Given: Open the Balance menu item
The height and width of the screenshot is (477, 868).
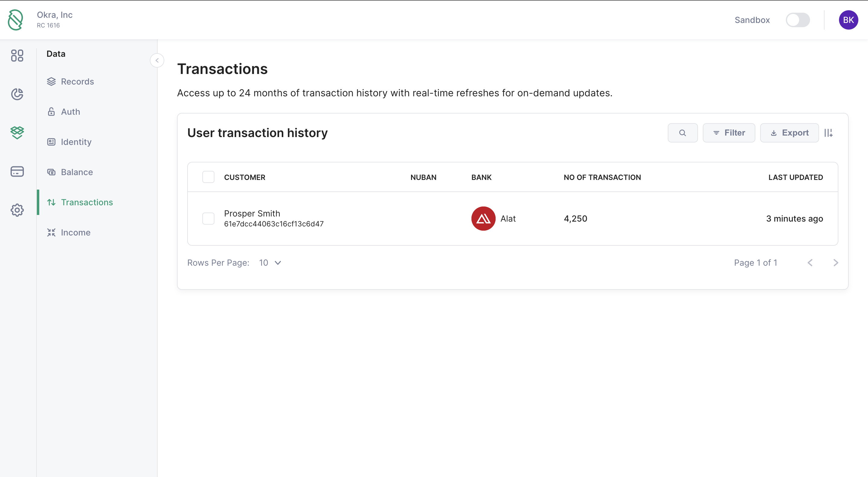Looking at the screenshot, I should pyautogui.click(x=76, y=172).
